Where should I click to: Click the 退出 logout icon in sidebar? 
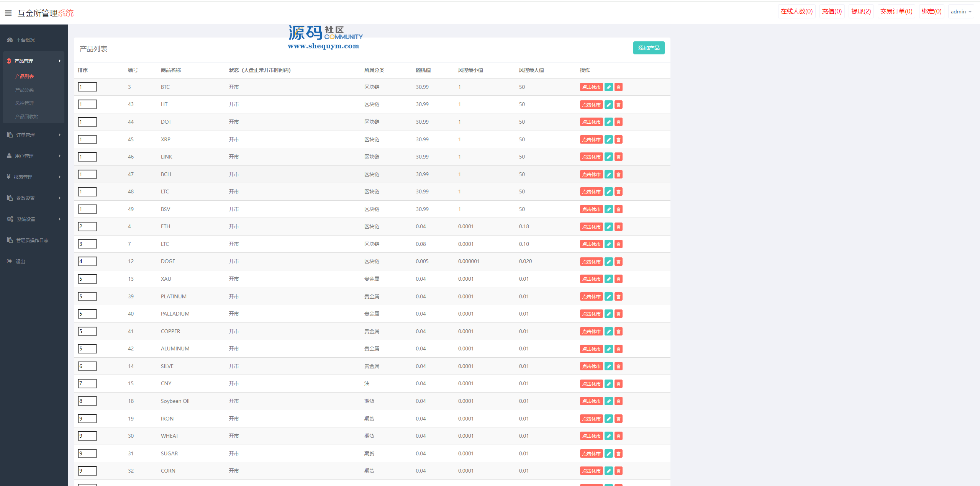pos(10,261)
